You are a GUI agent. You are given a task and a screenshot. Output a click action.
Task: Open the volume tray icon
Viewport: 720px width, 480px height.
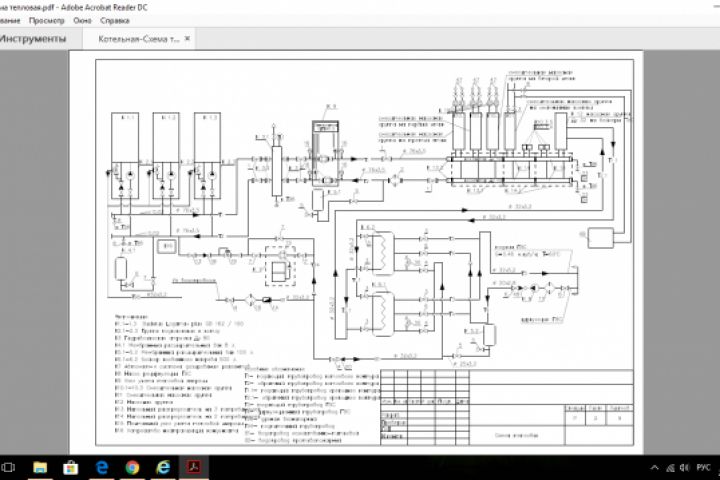pos(685,468)
